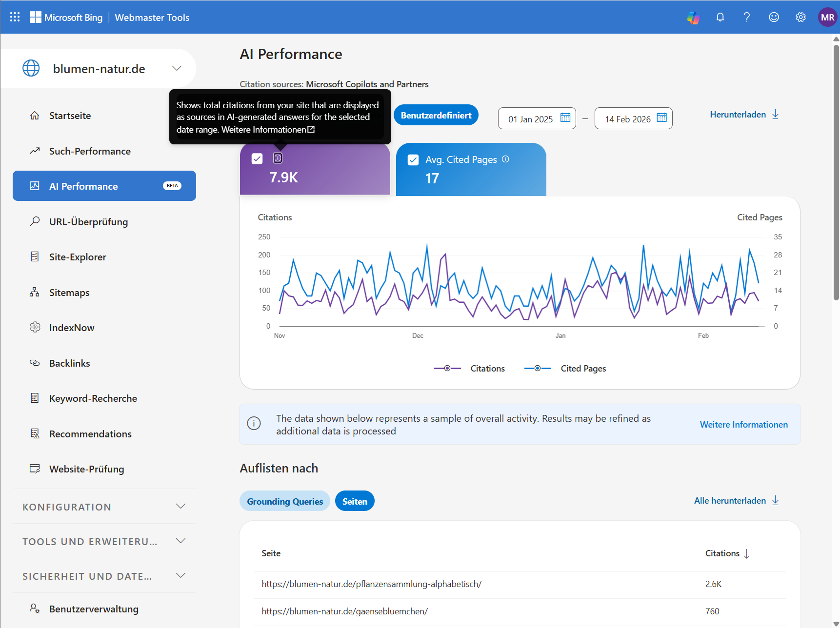
Task: Open the Copilot icon in header
Action: (693, 18)
